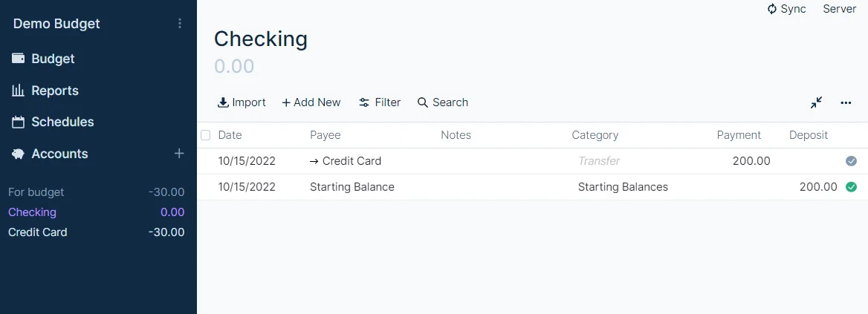Open Budget from the sidebar wallet icon
Viewport: 868px width, 314px height.
click(19, 59)
